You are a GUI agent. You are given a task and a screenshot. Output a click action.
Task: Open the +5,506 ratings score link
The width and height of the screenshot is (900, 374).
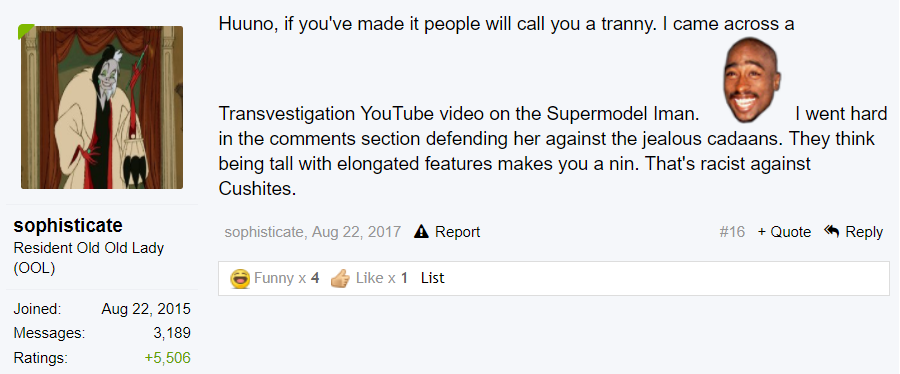click(168, 358)
